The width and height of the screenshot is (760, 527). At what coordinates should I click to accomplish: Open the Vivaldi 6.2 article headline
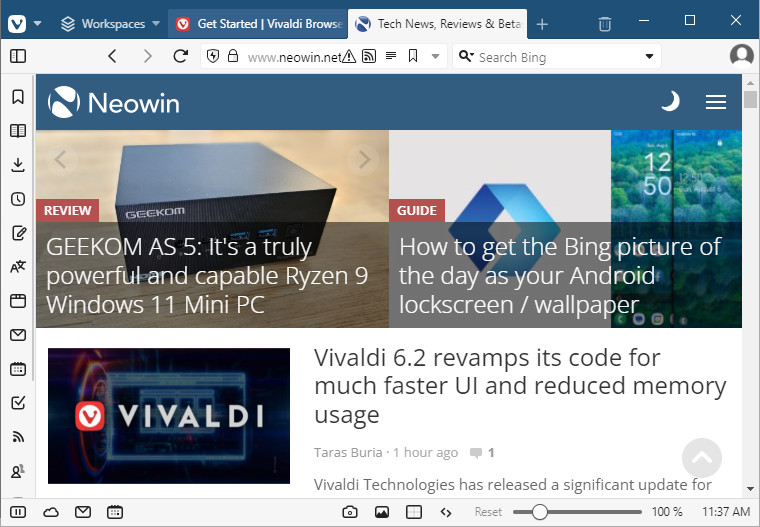pyautogui.click(x=519, y=386)
